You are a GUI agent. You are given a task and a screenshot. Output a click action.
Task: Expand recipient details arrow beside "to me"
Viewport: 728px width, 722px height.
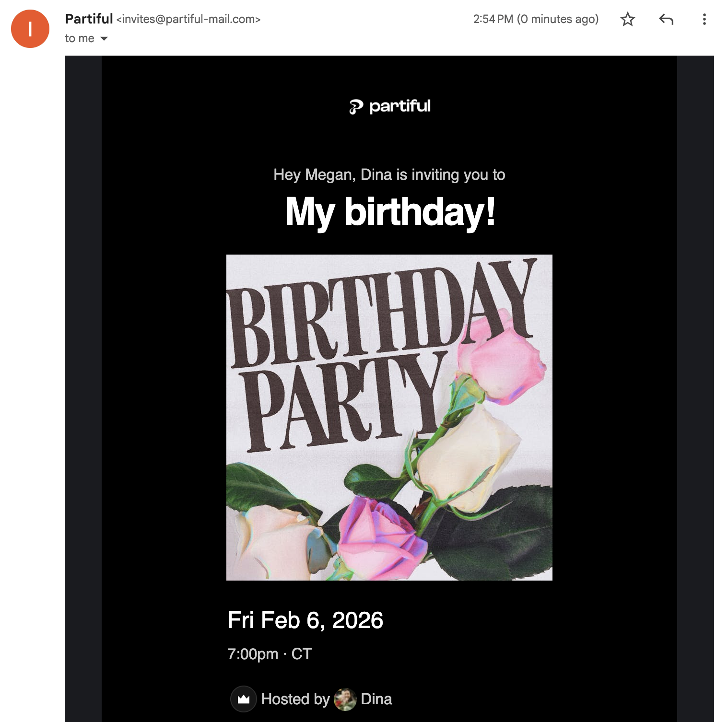104,39
